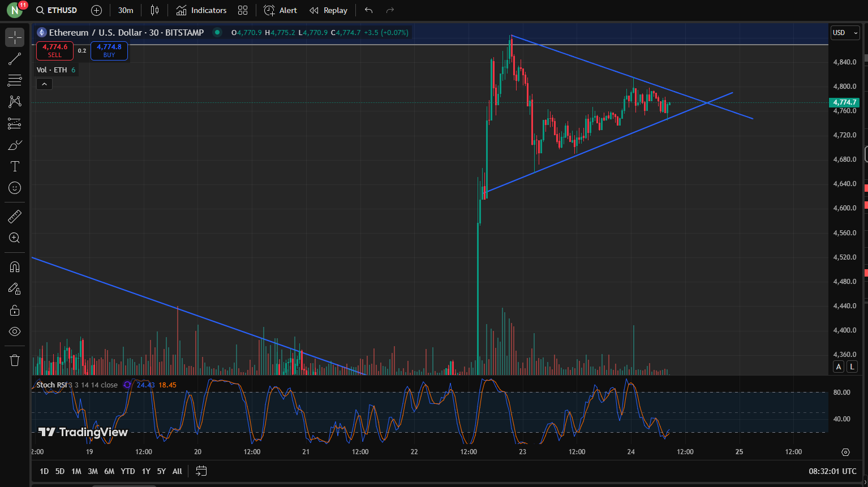Open the go to date calendar
The width and height of the screenshot is (868, 487).
[x=201, y=471]
